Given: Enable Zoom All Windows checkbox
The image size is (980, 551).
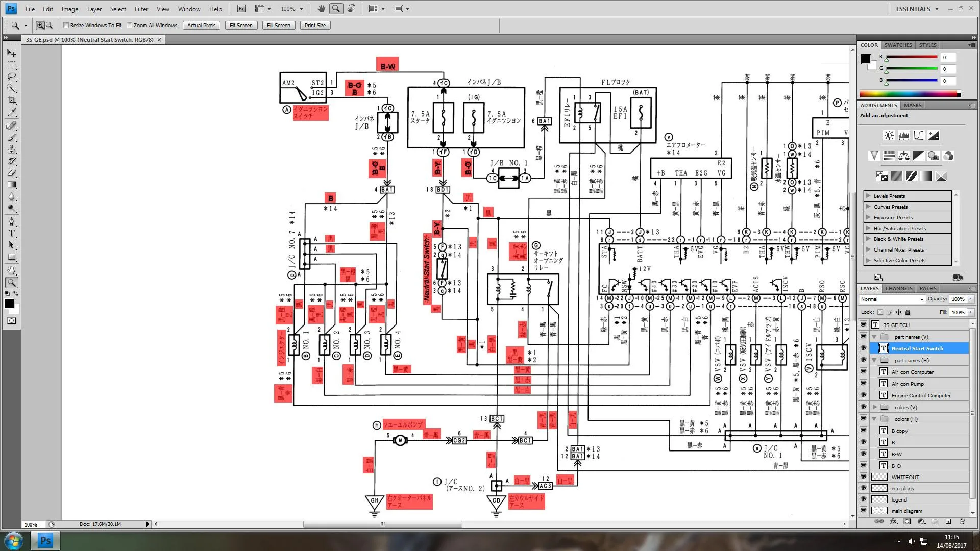Looking at the screenshot, I should click(130, 25).
